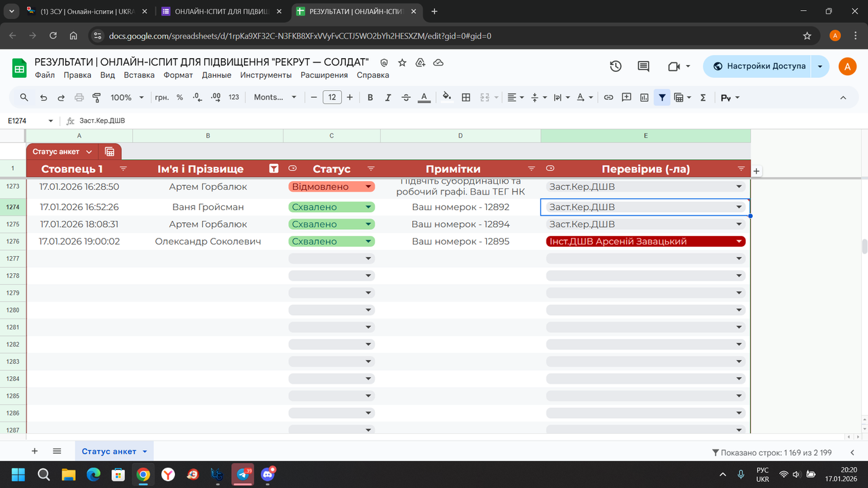
Task: Toggle italic formatting
Action: tap(389, 98)
